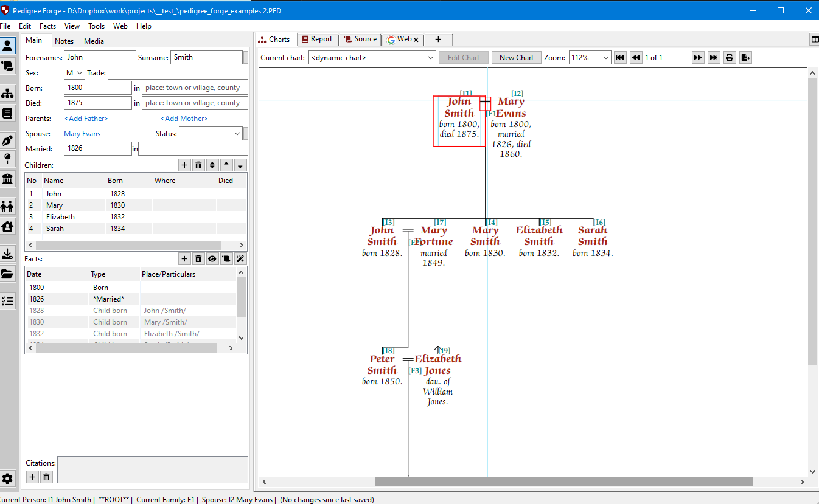Open the family tree chart sidebar icon
The image size is (819, 504).
[8, 93]
